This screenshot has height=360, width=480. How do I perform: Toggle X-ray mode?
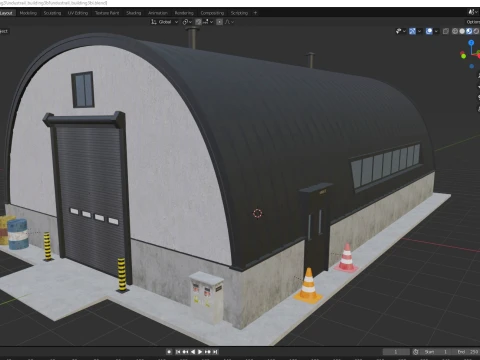(446, 31)
